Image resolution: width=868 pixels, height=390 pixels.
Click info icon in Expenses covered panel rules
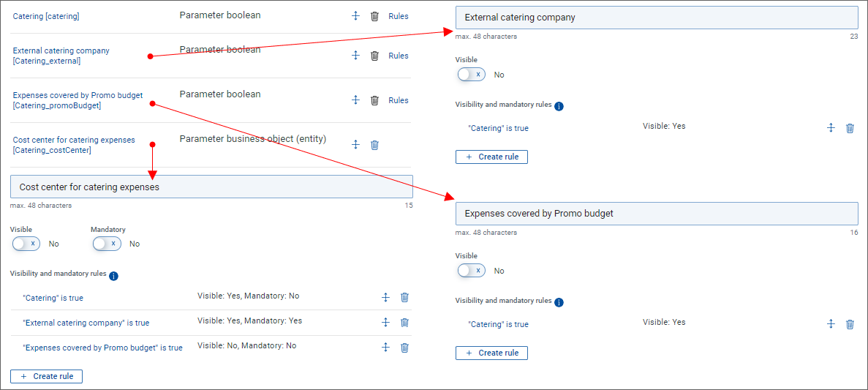coord(559,302)
